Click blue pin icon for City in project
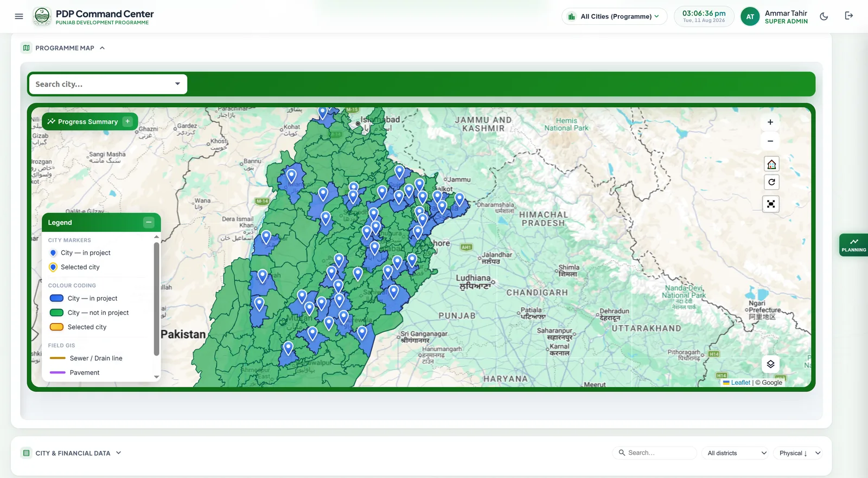The image size is (868, 478). point(53,253)
